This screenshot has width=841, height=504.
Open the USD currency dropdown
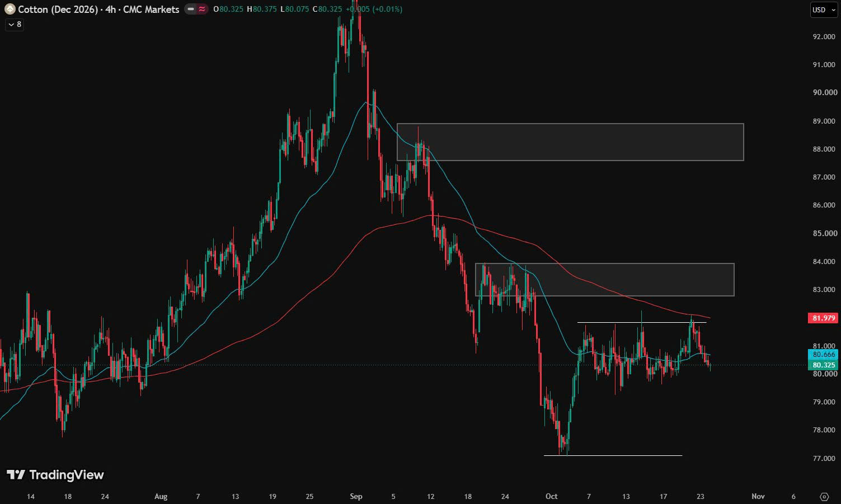pyautogui.click(x=824, y=10)
